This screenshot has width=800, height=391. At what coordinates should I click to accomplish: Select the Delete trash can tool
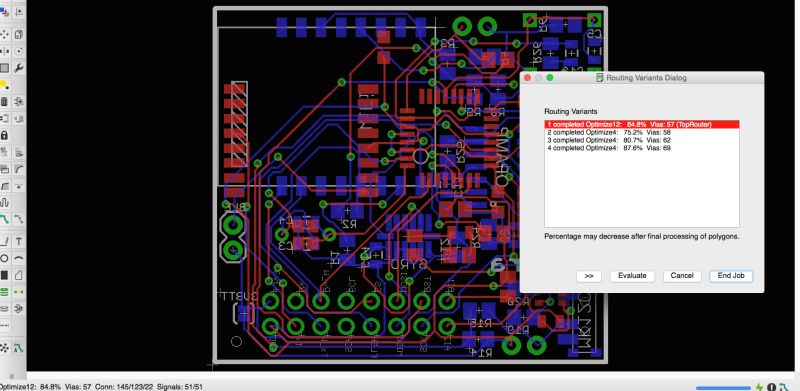click(x=5, y=102)
